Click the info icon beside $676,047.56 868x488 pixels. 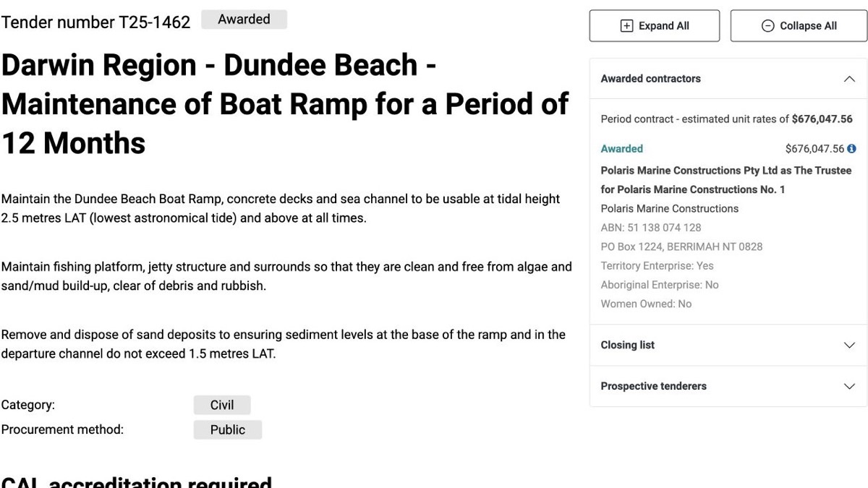(x=851, y=149)
